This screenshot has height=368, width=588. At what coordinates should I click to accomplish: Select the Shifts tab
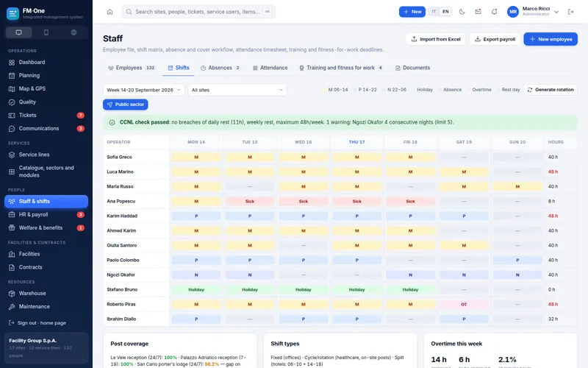(x=179, y=68)
